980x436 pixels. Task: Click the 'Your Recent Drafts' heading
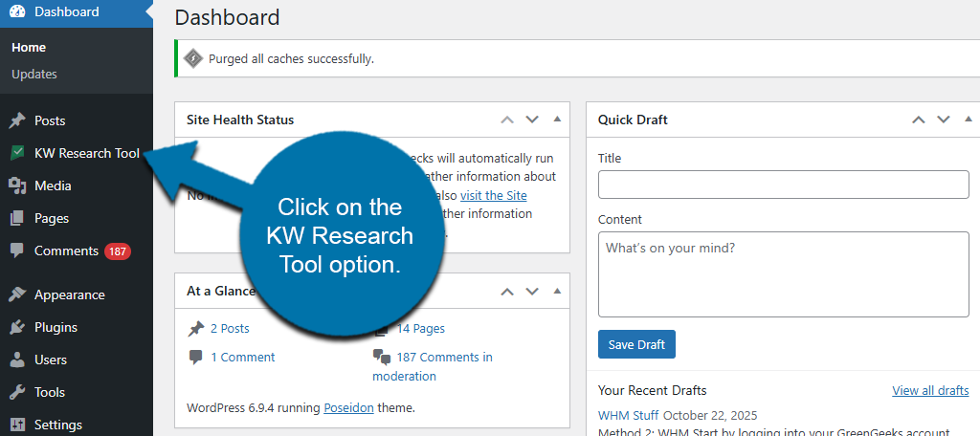[652, 390]
